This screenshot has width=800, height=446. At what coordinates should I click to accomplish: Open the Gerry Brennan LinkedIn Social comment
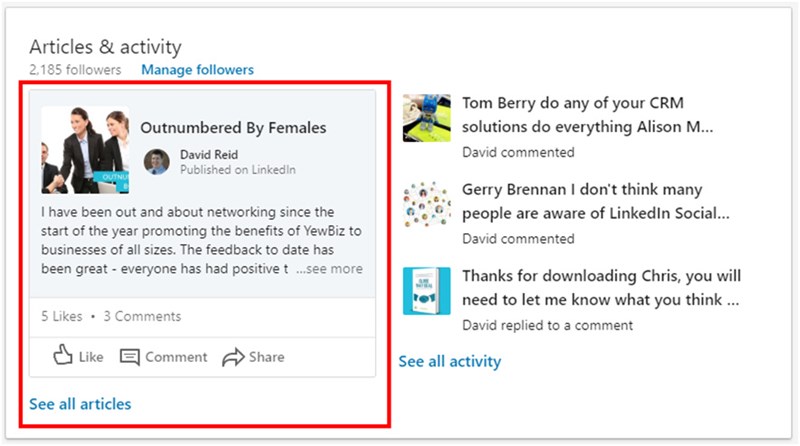(596, 201)
